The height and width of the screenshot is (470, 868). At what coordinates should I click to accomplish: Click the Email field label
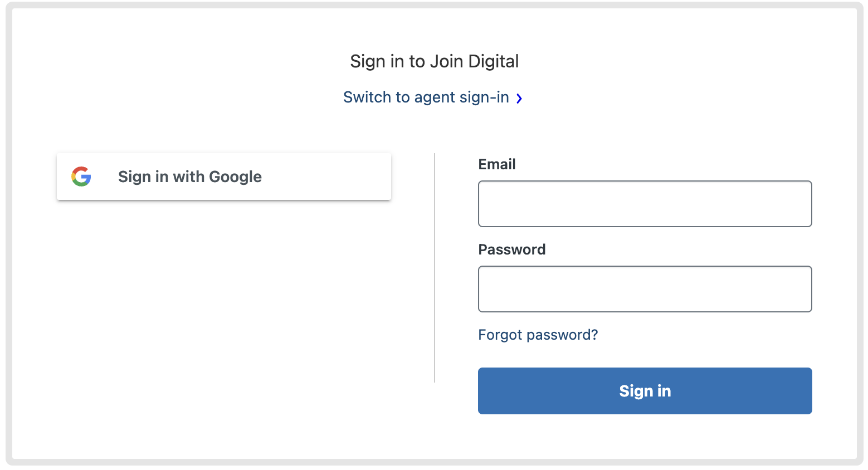pos(497,164)
